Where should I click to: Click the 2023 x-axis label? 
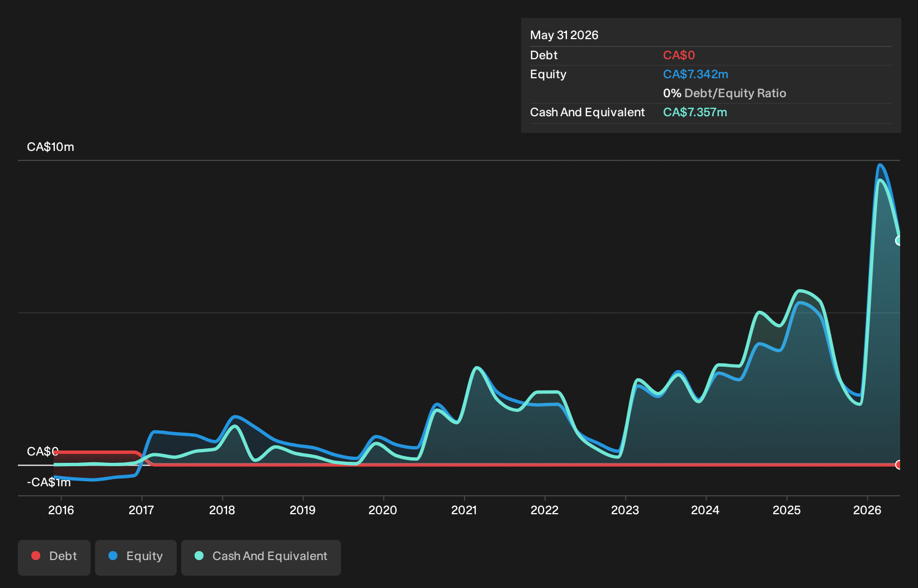coord(625,510)
